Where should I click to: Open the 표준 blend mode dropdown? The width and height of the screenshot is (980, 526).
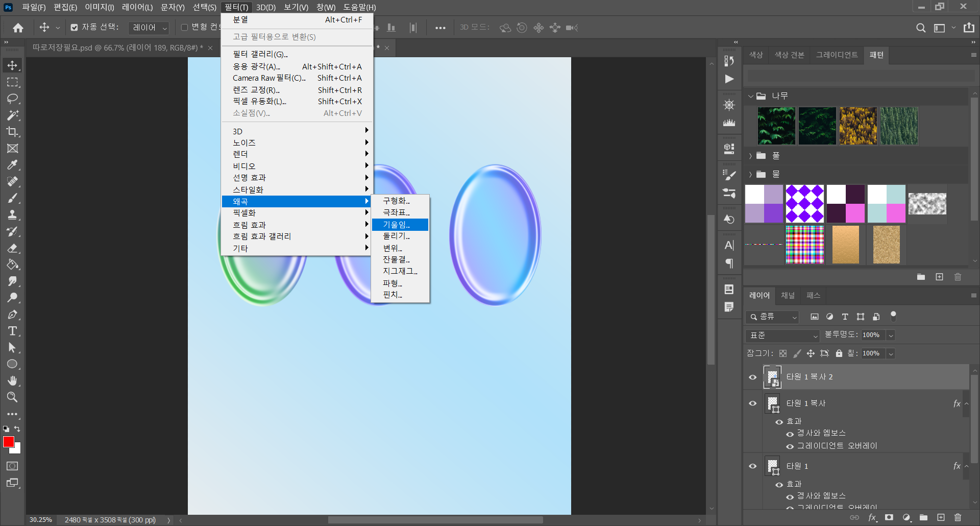[782, 336]
